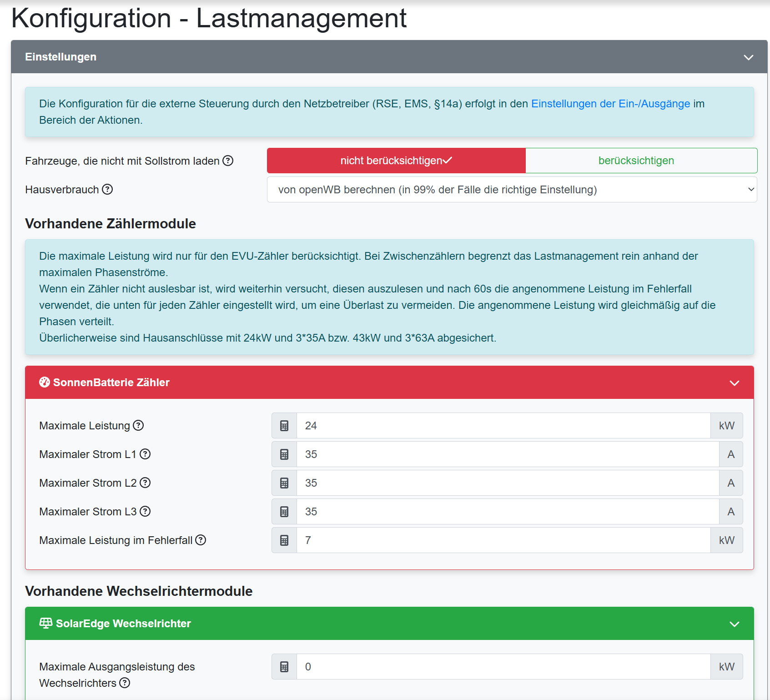This screenshot has height=700, width=770.
Task: Click the calculator icon beside Maximaler Strom L2
Action: 284,483
